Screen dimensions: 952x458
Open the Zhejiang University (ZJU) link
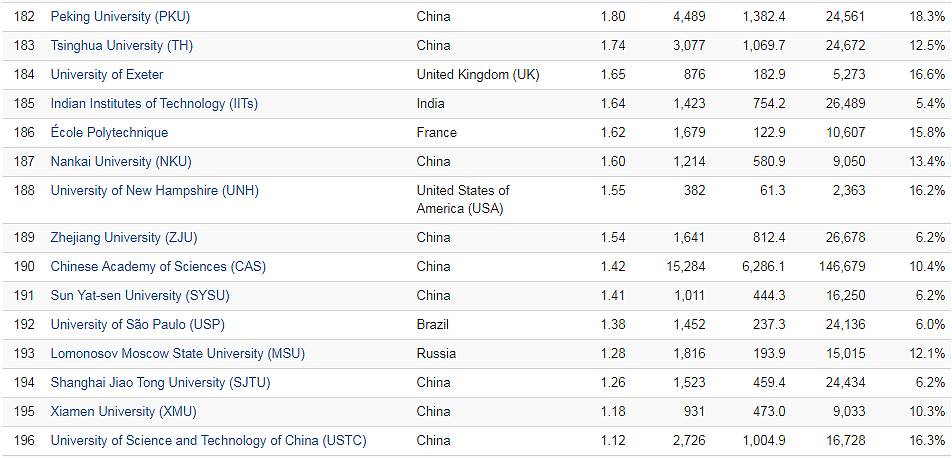(121, 237)
